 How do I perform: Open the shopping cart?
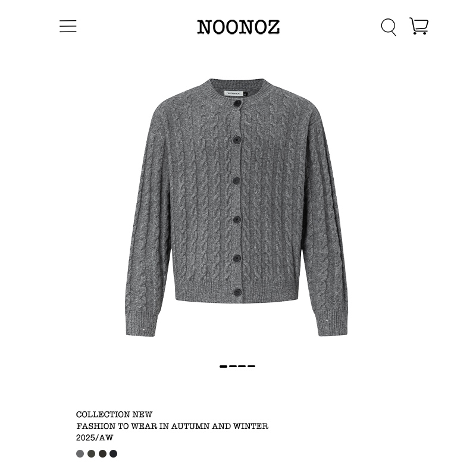coord(419,26)
